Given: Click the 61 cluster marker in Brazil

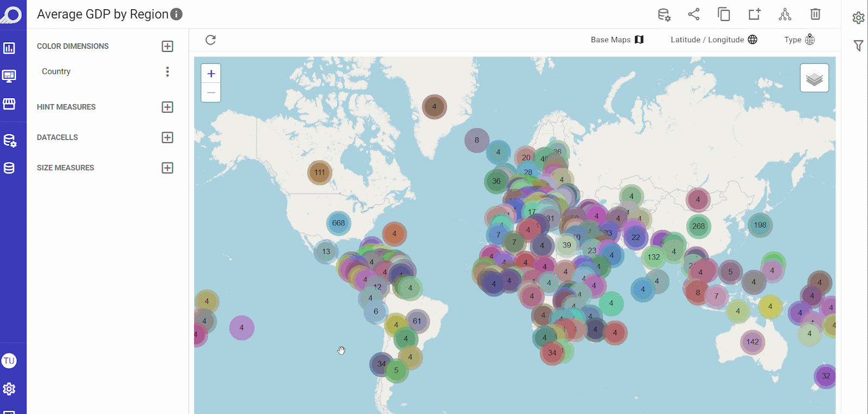Looking at the screenshot, I should (x=417, y=321).
